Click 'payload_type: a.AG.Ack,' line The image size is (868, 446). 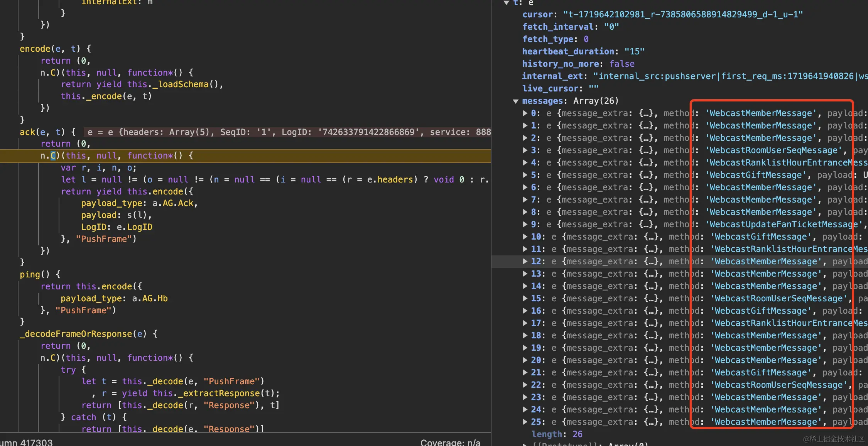[x=139, y=203]
